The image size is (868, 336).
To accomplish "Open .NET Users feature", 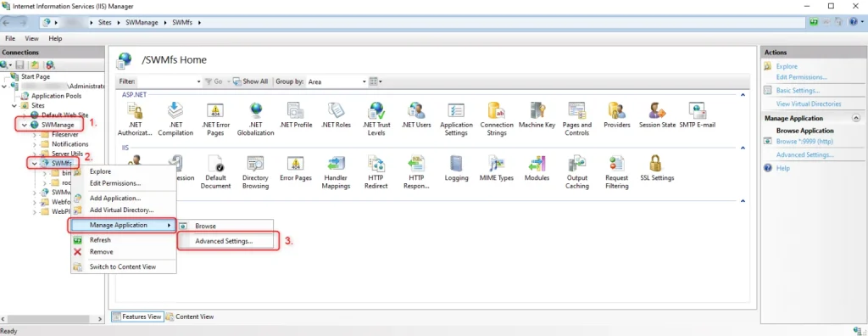I will 416,115.
